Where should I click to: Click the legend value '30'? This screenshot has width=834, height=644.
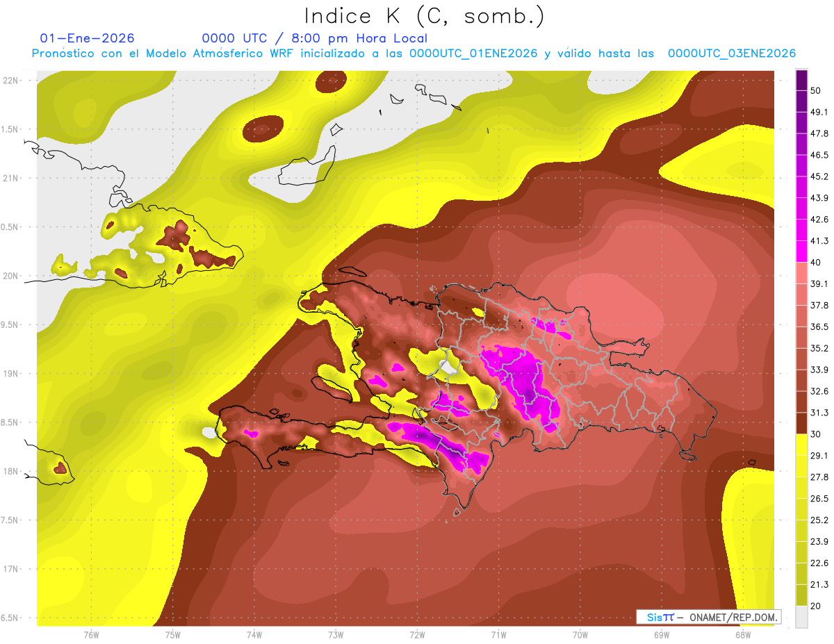(816, 434)
